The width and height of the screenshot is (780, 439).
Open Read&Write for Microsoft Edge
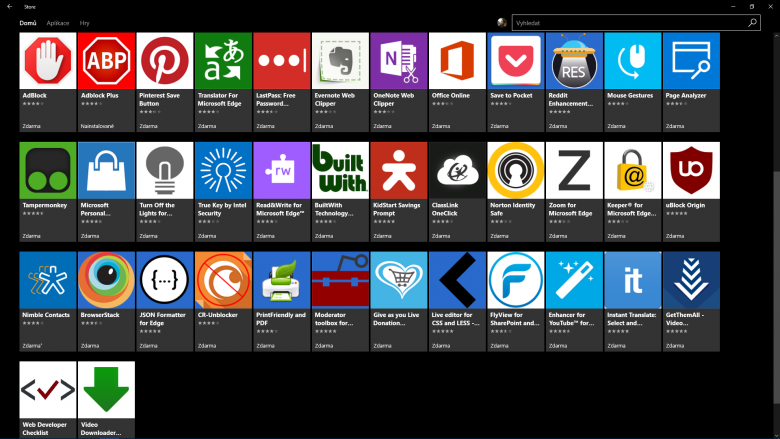(x=282, y=192)
